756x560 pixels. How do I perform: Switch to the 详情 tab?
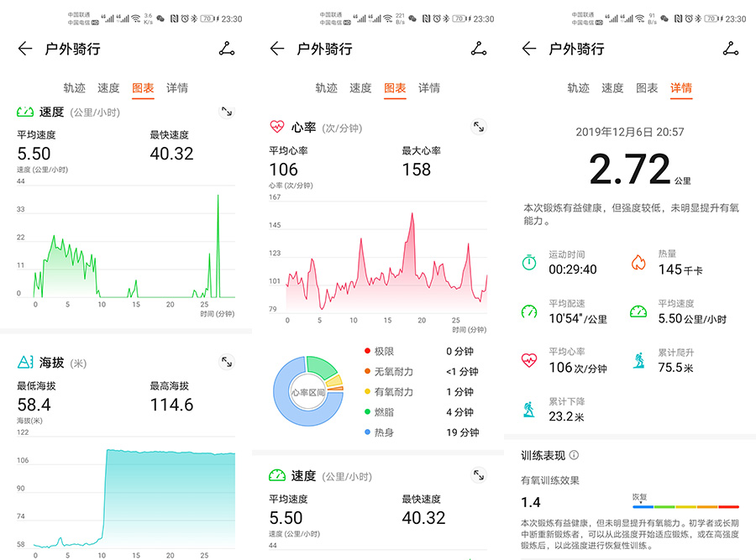click(x=681, y=87)
